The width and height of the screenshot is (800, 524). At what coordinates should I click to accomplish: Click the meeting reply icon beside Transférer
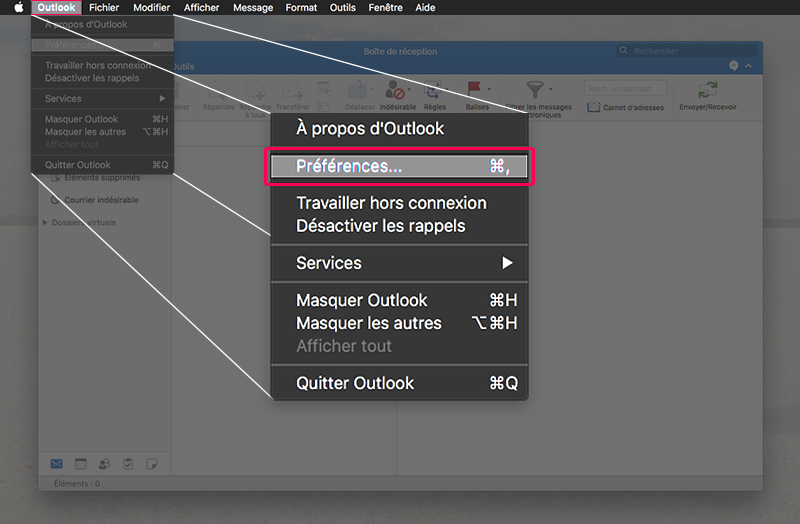pos(323,88)
